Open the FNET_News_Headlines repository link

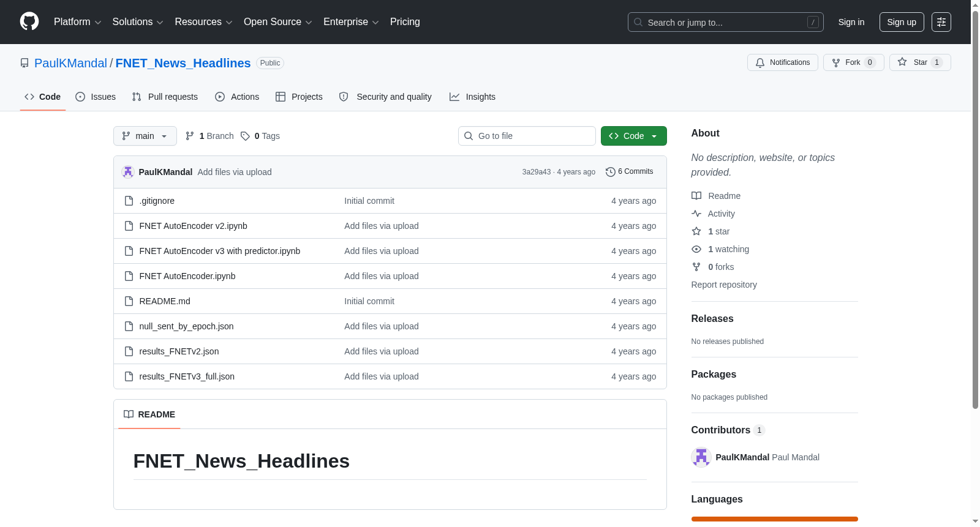(183, 63)
